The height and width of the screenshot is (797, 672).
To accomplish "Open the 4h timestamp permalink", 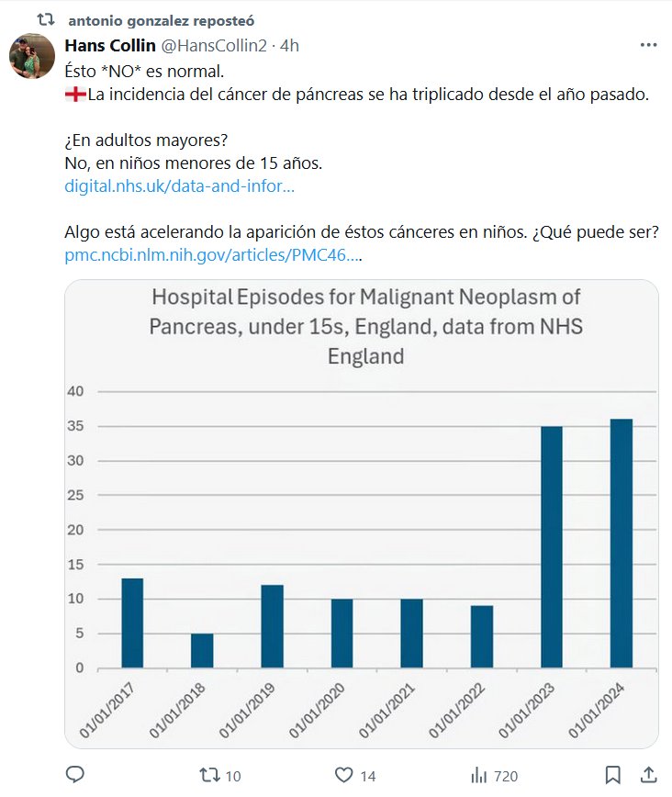I will [x=289, y=46].
